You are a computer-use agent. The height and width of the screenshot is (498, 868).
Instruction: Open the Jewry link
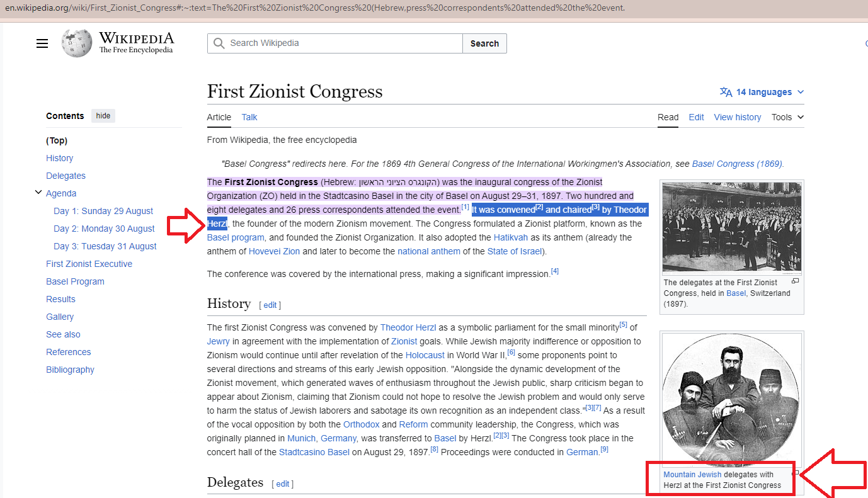[x=218, y=341]
